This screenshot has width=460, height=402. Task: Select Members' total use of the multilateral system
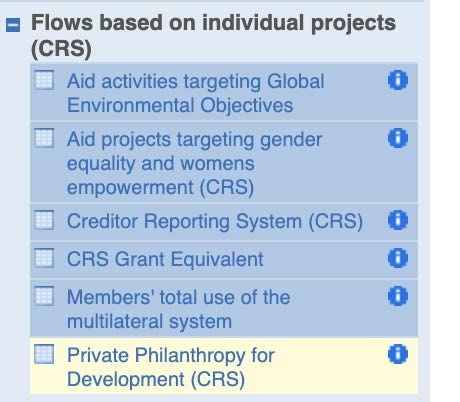click(x=178, y=309)
